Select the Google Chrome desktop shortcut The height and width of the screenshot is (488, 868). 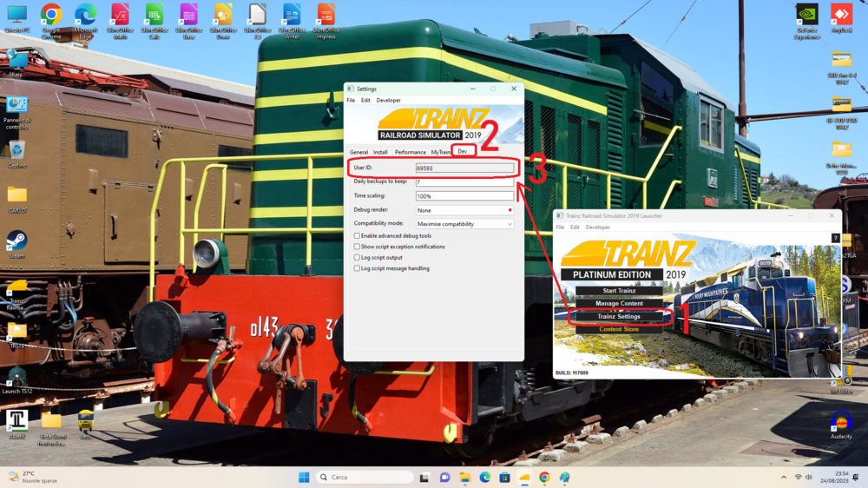[51, 21]
